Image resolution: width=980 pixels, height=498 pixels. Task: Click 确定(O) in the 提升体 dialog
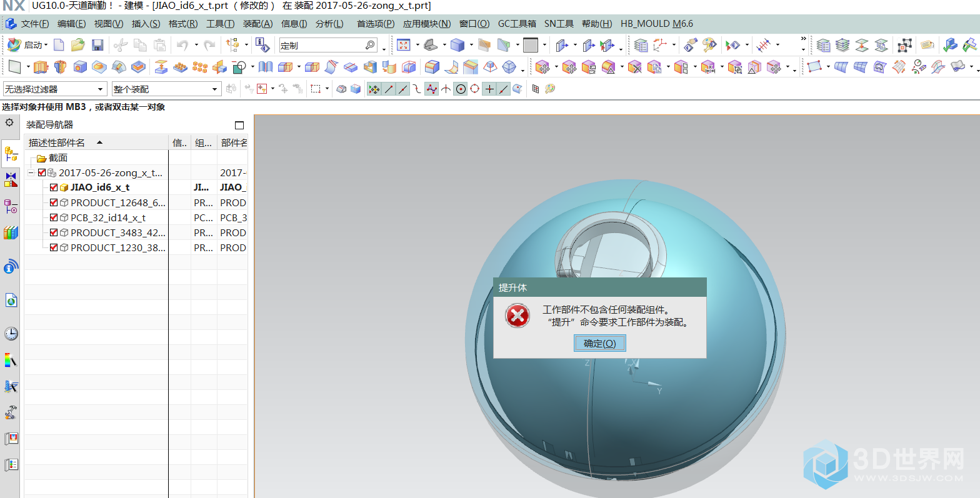click(600, 344)
